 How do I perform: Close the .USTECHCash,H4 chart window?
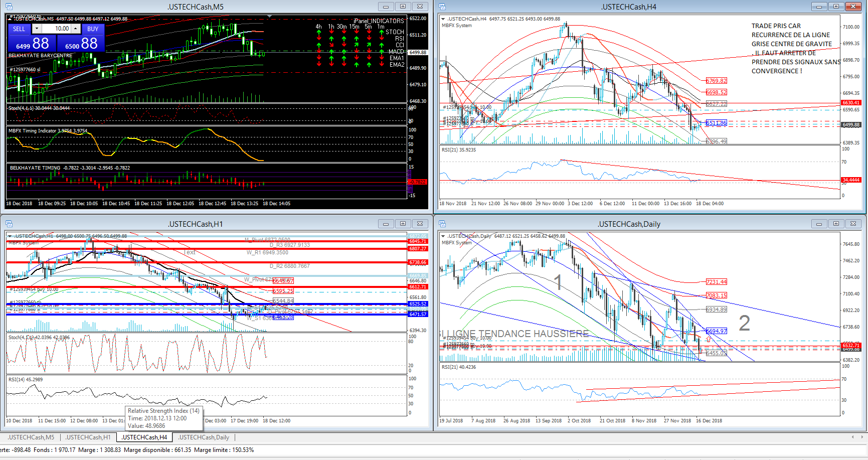click(853, 7)
